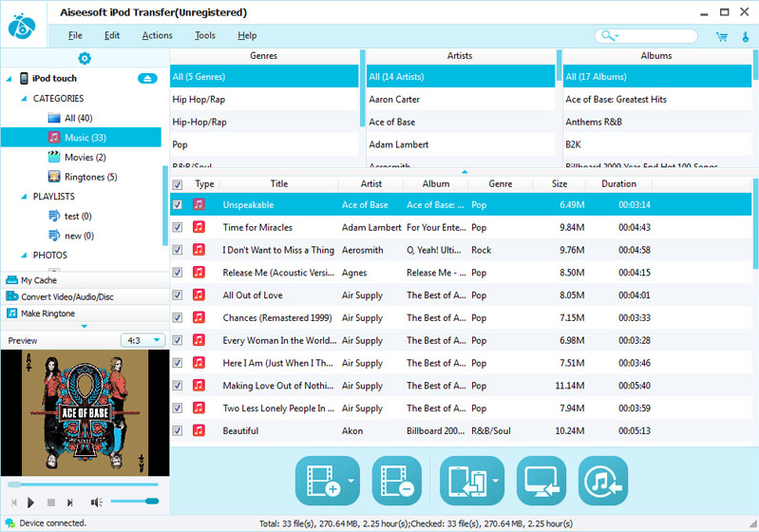Open the Actions menu

pyautogui.click(x=158, y=36)
